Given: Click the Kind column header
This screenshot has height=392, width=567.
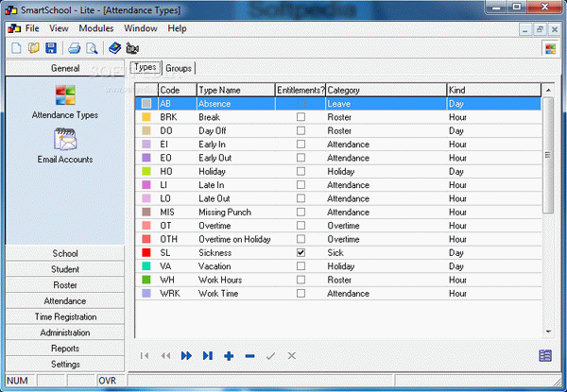Looking at the screenshot, I should (x=494, y=90).
